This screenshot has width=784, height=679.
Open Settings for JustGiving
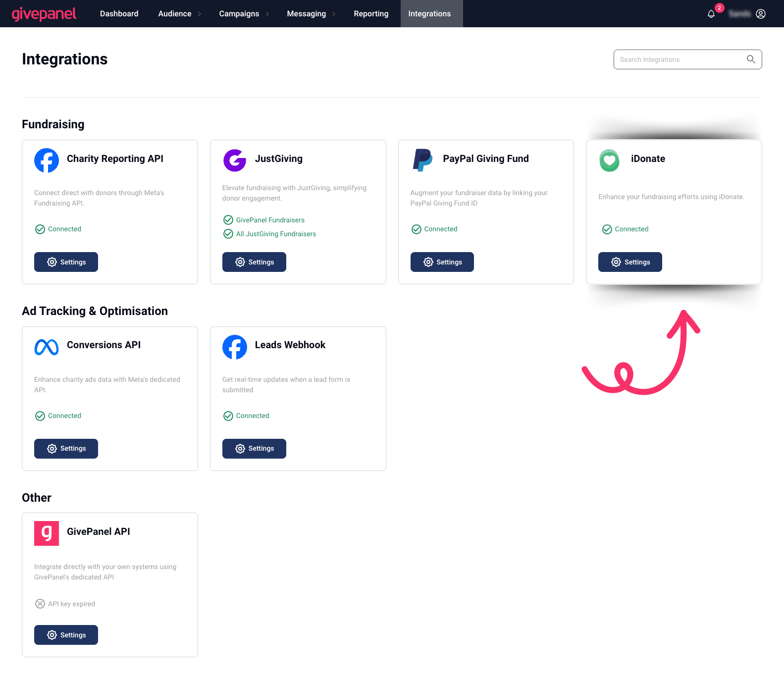pyautogui.click(x=254, y=262)
